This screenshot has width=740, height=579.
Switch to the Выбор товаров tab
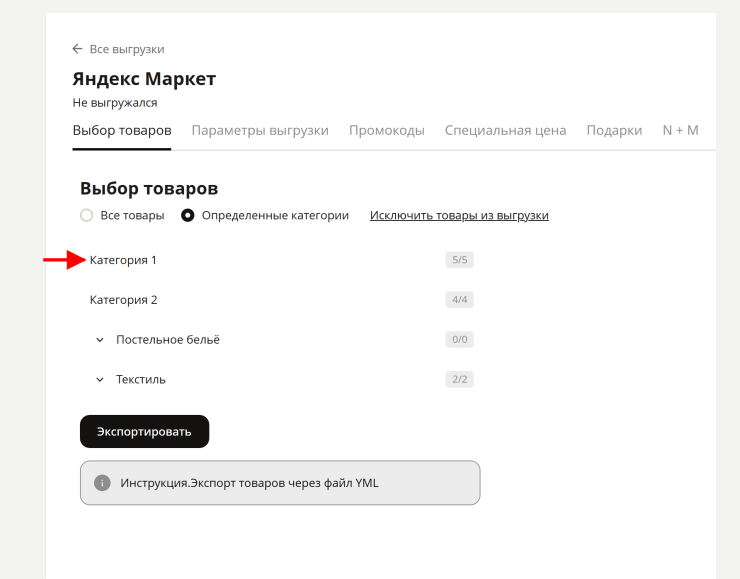click(122, 130)
